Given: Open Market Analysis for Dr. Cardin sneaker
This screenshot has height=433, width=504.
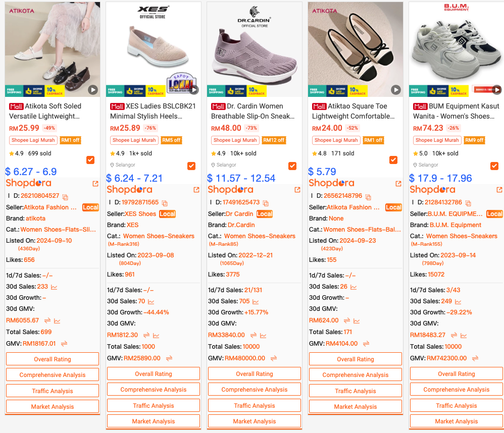Looking at the screenshot, I should tap(254, 421).
